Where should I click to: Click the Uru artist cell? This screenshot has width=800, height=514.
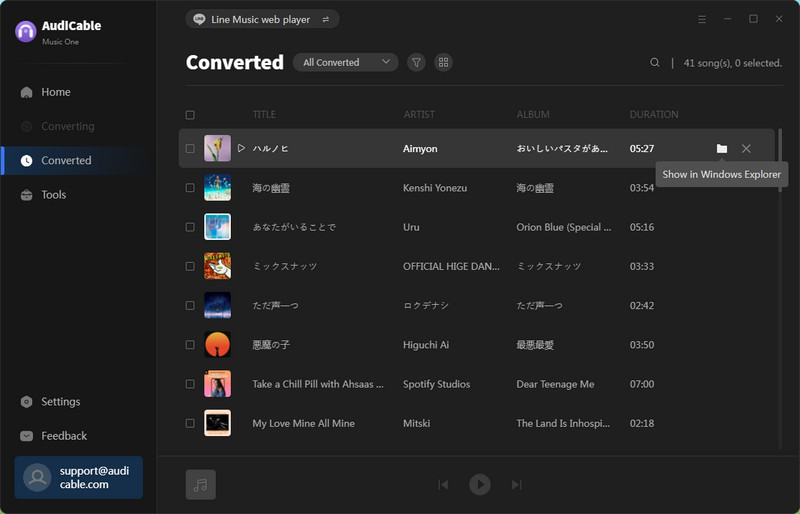point(411,227)
